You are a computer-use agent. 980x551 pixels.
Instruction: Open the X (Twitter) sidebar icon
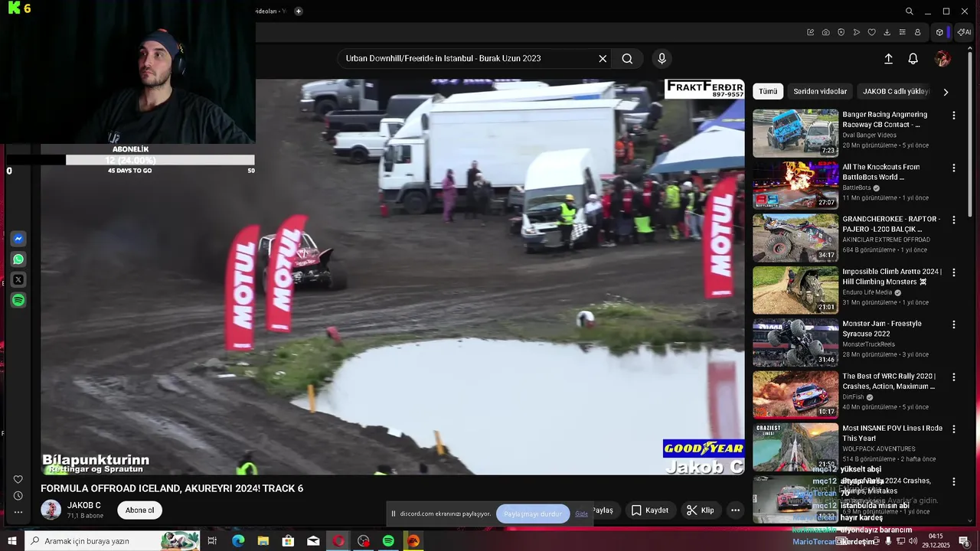[x=18, y=280]
